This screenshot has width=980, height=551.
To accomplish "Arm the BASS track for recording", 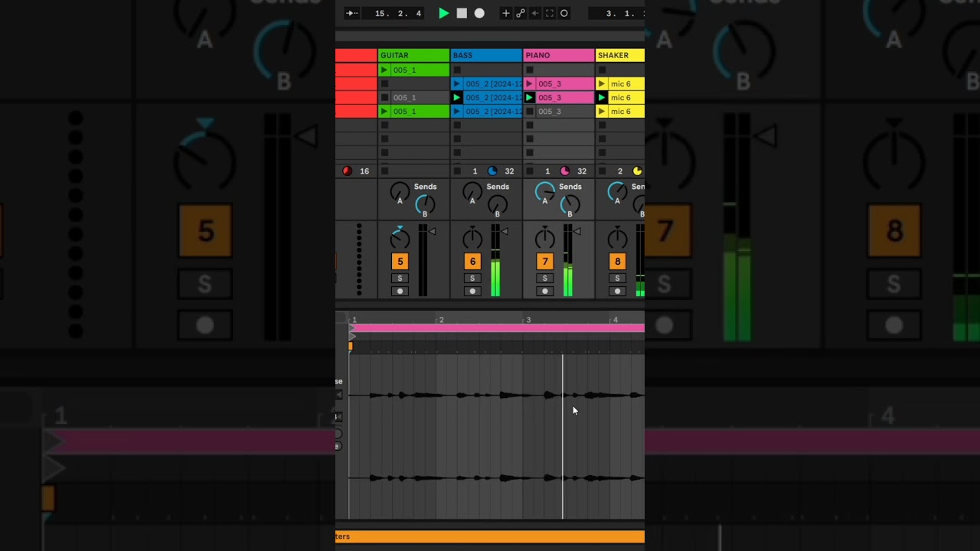I will [472, 291].
